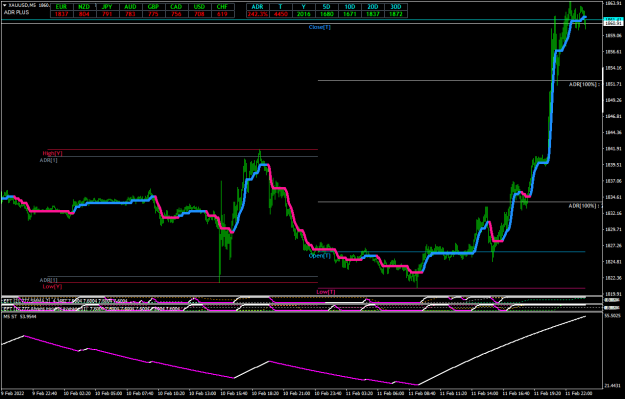This screenshot has height=399, width=625.
Task: Click the Low[Y] line label
Action: [53, 287]
